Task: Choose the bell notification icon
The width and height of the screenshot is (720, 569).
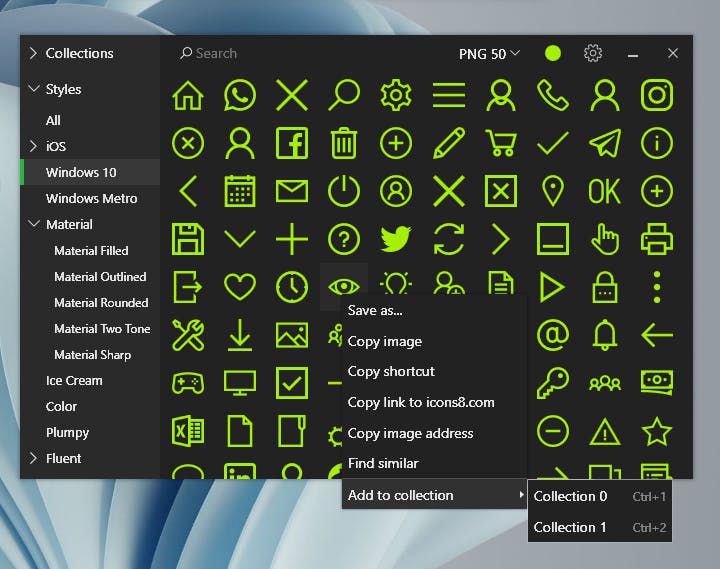Action: tap(605, 335)
